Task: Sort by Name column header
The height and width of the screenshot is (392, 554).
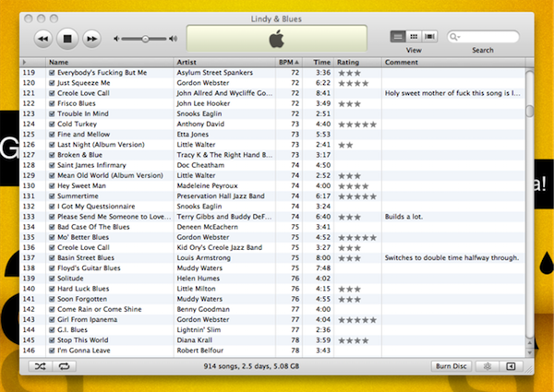Action: pos(110,62)
